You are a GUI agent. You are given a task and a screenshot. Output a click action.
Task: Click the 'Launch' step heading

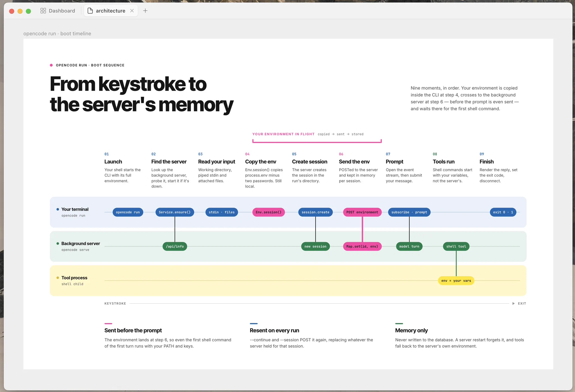coord(113,162)
